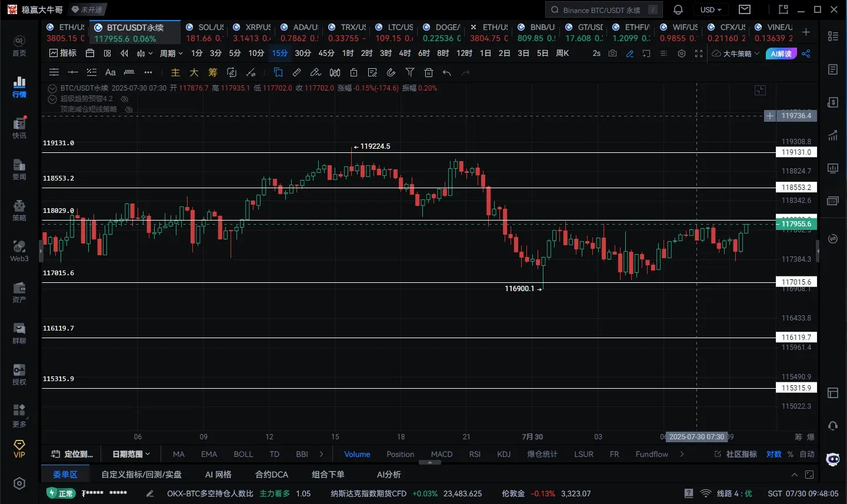Open the chart settings hexagon icon
Image resolution: width=847 pixels, height=504 pixels.
click(682, 54)
